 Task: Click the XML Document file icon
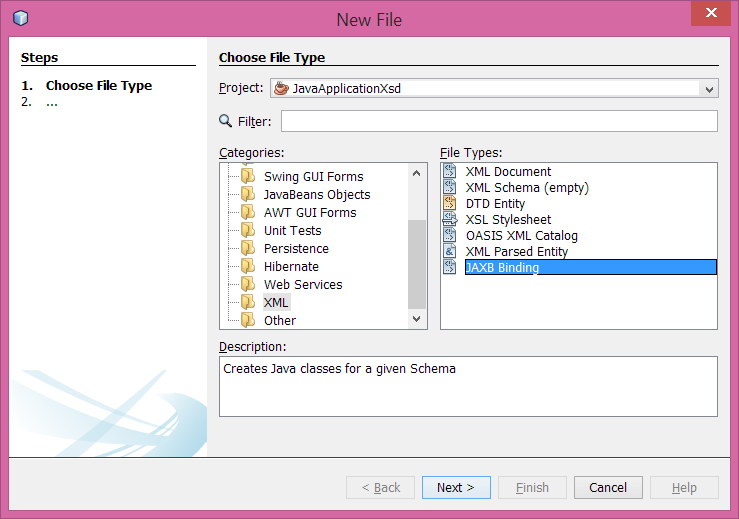(450, 171)
